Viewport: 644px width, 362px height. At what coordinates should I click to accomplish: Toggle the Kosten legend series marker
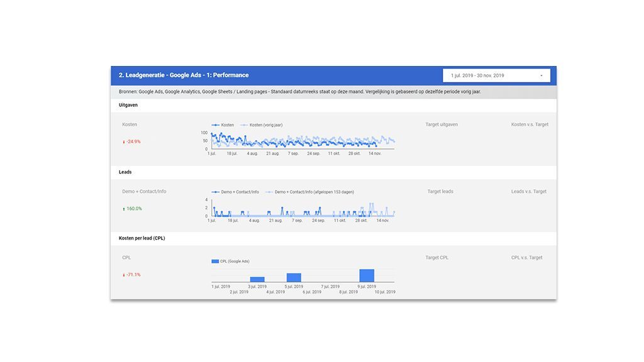pyautogui.click(x=215, y=125)
